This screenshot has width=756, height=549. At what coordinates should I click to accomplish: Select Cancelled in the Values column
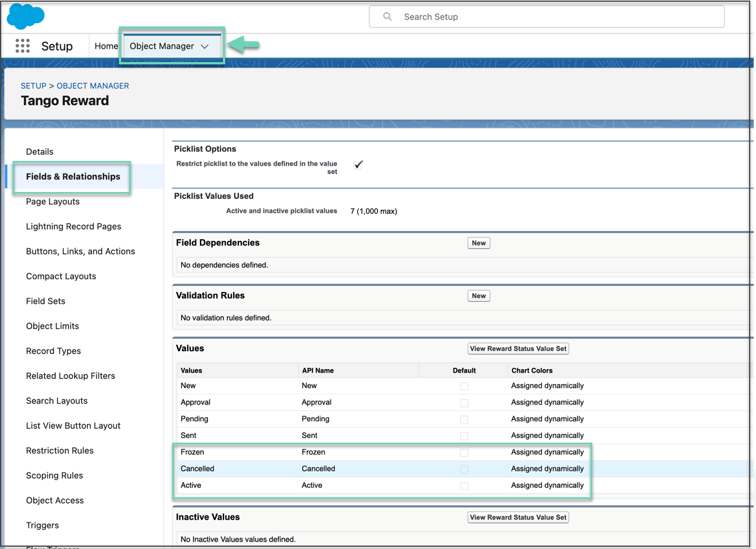point(197,469)
